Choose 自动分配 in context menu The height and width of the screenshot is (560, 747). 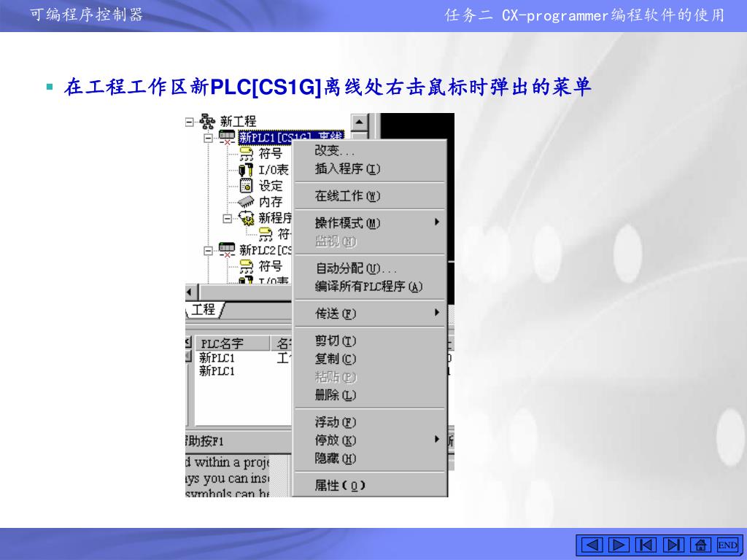(370, 268)
